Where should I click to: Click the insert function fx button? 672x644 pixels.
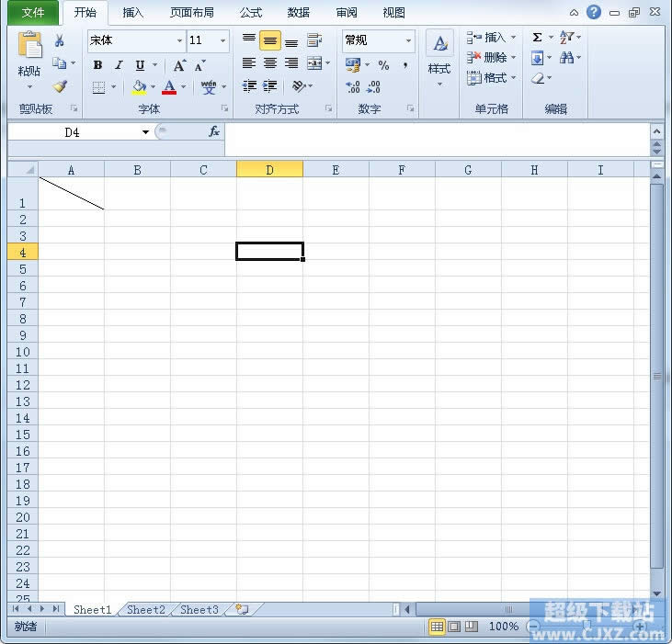pyautogui.click(x=214, y=131)
